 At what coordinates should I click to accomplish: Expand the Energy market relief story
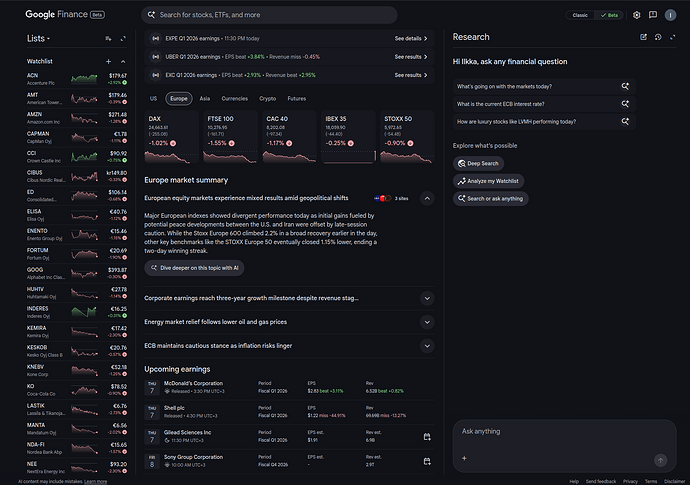tap(427, 322)
